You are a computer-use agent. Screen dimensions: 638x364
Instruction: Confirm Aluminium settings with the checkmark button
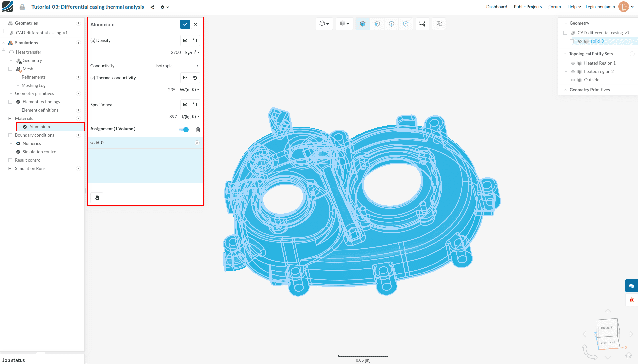(x=185, y=24)
